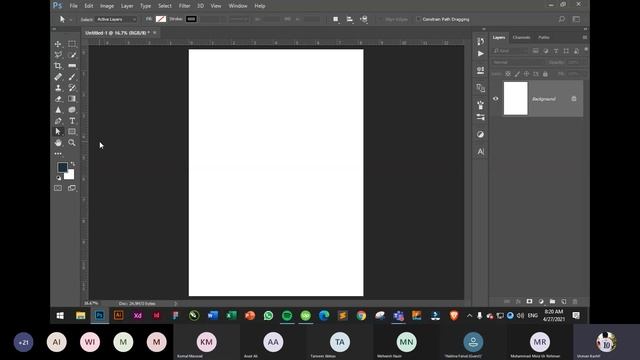The height and width of the screenshot is (360, 640).
Task: Select the Healing Brush tool
Action: pyautogui.click(x=58, y=77)
